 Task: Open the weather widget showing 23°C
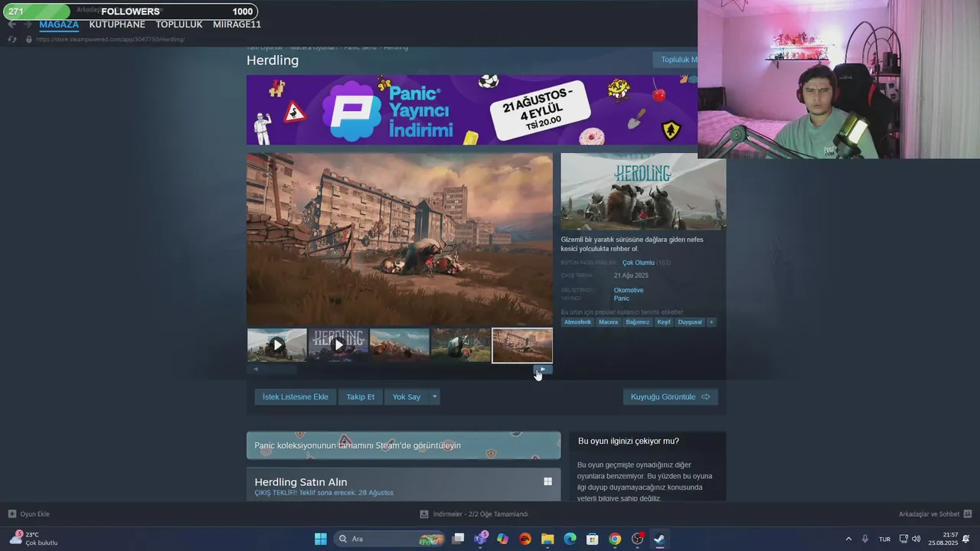34,539
